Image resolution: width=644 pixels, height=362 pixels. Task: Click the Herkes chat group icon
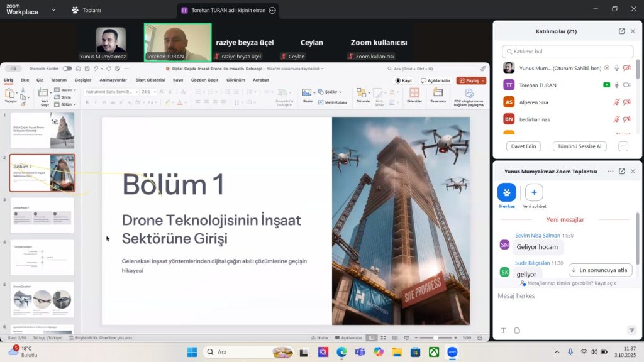point(506,192)
